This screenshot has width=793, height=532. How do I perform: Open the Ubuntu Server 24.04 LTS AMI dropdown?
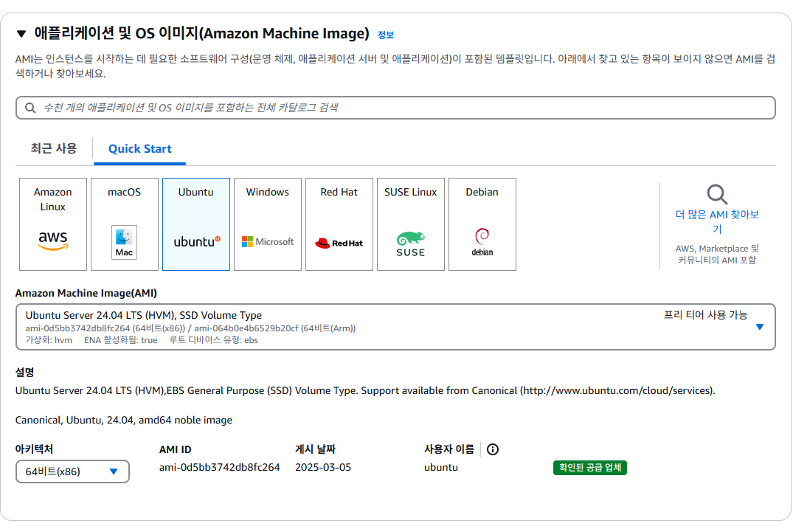tap(395, 327)
